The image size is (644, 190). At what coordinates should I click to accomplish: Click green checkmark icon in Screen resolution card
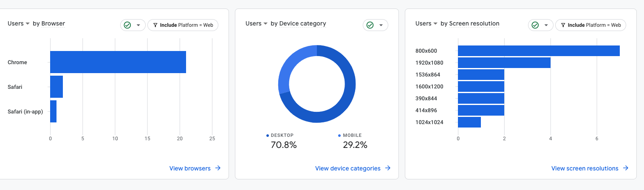click(x=535, y=25)
